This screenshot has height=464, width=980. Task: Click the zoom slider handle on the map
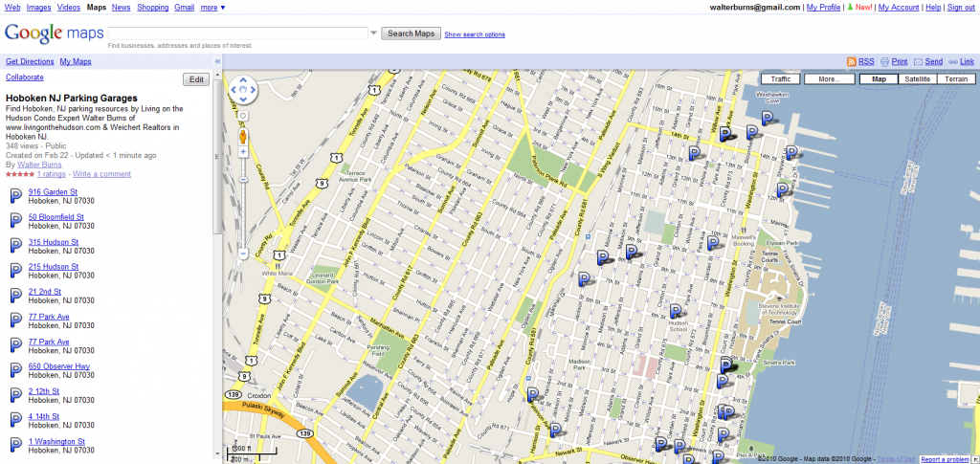tap(243, 180)
